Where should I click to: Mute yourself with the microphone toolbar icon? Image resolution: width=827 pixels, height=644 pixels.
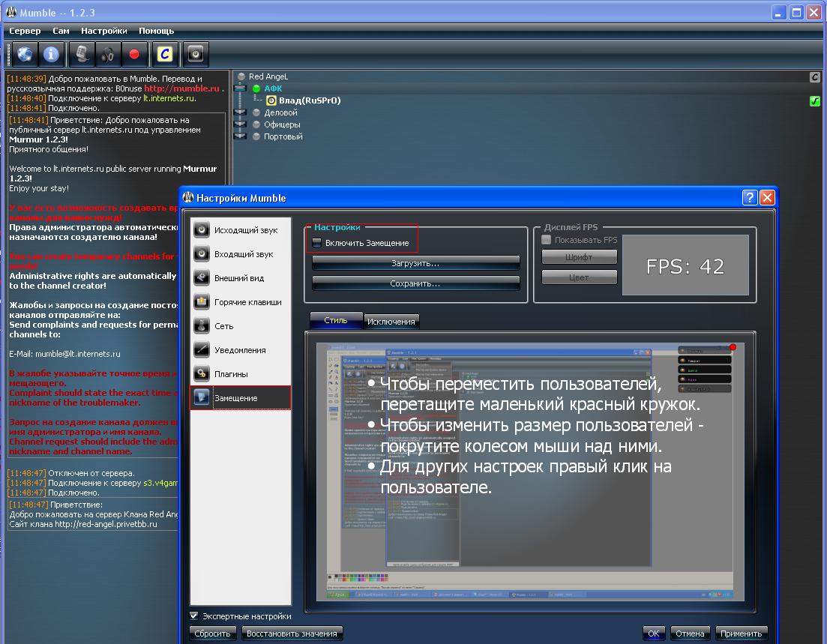coord(82,54)
